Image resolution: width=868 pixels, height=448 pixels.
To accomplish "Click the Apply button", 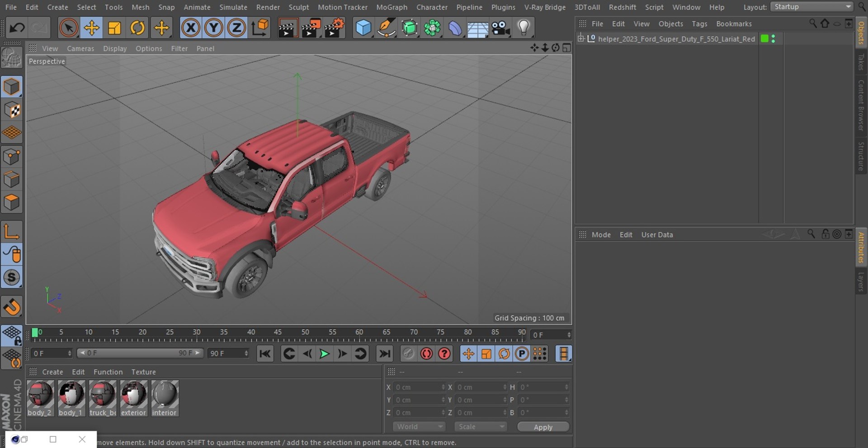I will [x=543, y=427].
